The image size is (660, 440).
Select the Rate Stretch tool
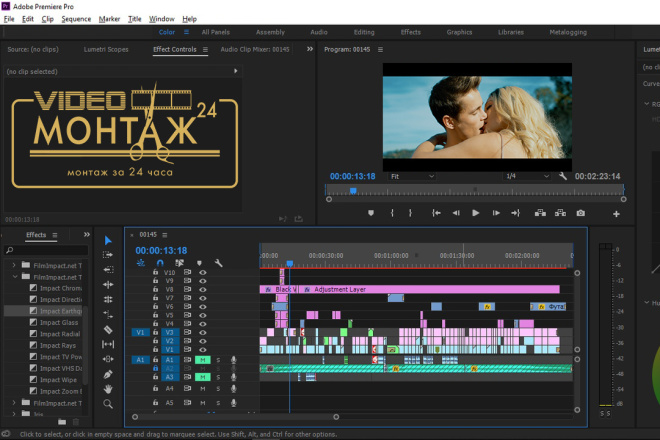tap(108, 314)
